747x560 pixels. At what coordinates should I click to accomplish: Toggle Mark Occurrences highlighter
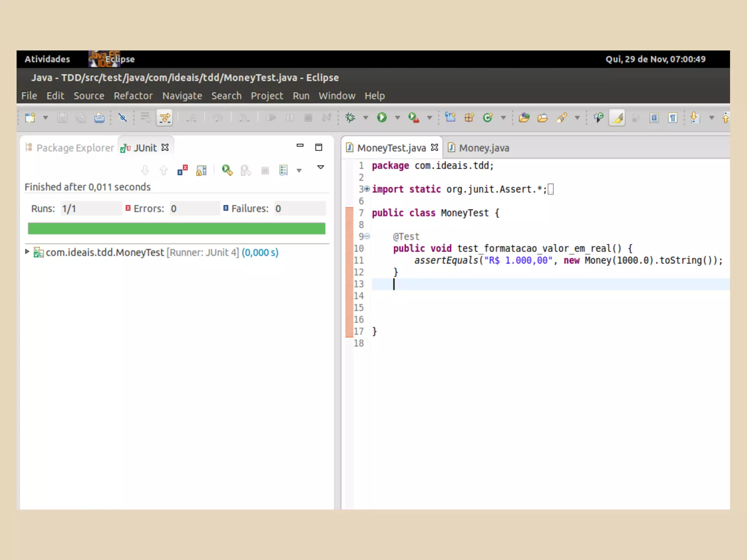coord(617,118)
